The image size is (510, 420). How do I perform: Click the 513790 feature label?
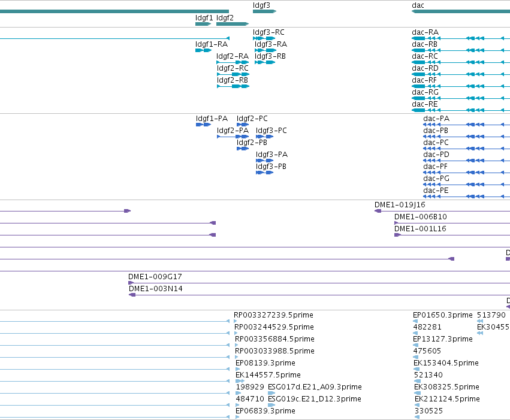491,315
